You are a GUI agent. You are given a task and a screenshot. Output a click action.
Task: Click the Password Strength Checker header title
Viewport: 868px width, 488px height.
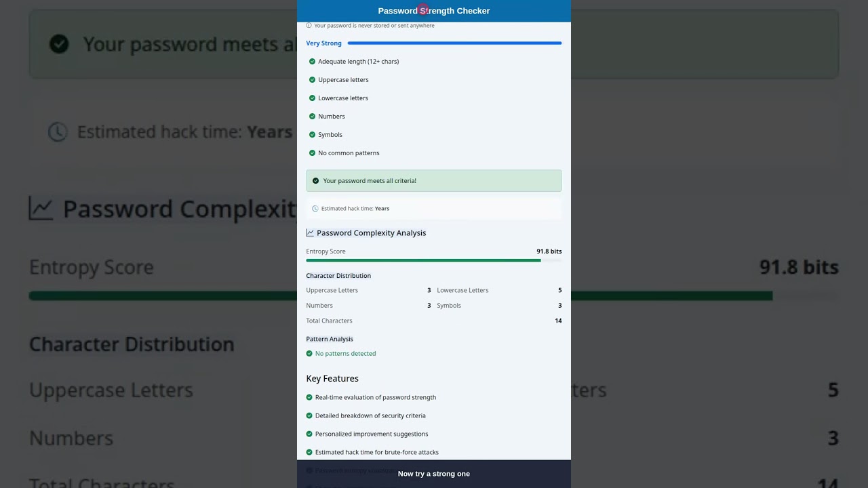(434, 11)
